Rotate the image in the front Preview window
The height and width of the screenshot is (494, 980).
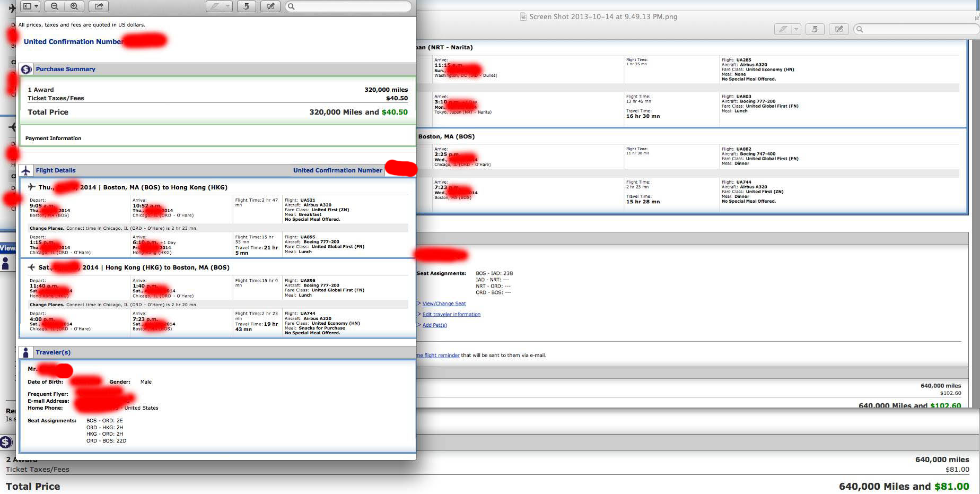click(x=246, y=6)
